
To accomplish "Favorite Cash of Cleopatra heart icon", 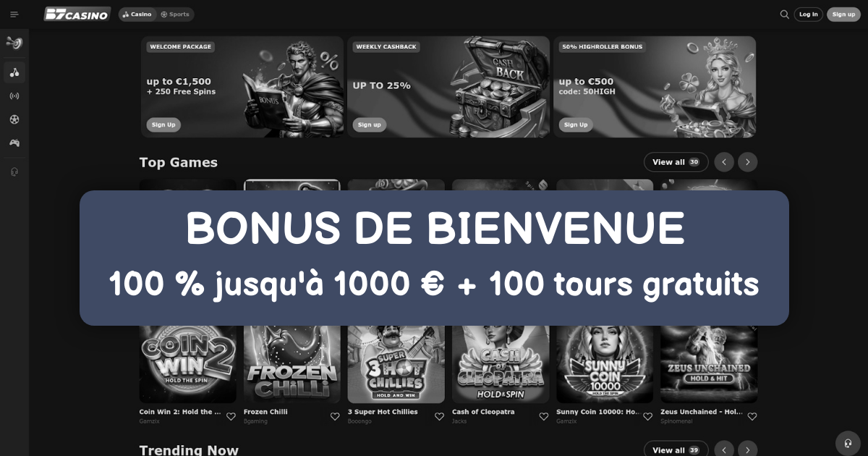I will coord(544,416).
